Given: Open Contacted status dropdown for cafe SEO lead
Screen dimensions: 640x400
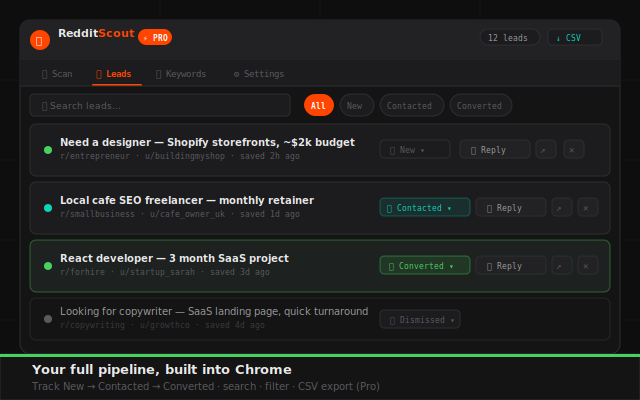Looking at the screenshot, I should 424,207.
